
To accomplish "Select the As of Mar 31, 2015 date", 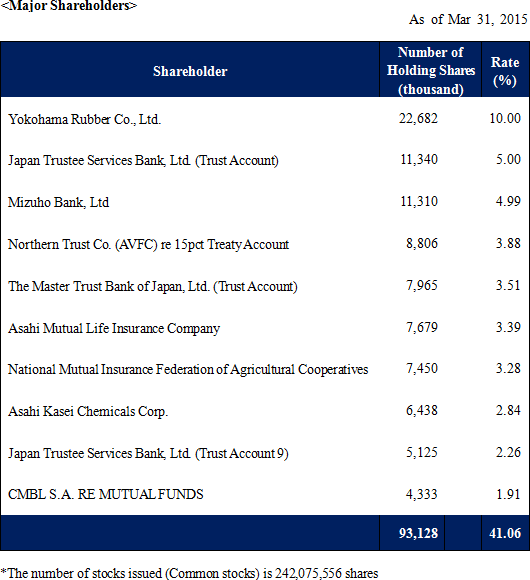I will point(468,19).
